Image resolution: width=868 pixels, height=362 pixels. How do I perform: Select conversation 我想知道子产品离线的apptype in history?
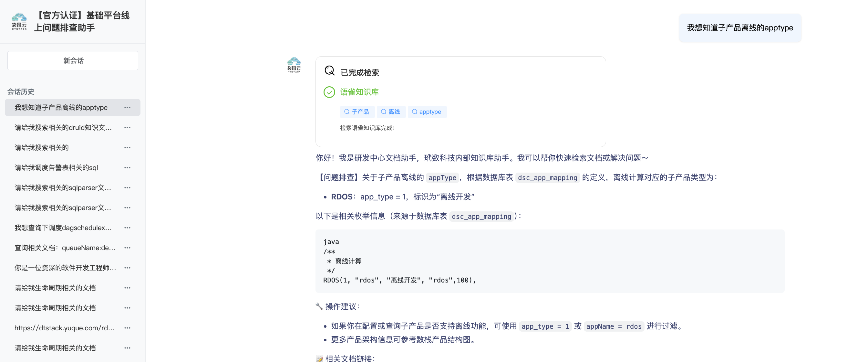(72, 108)
